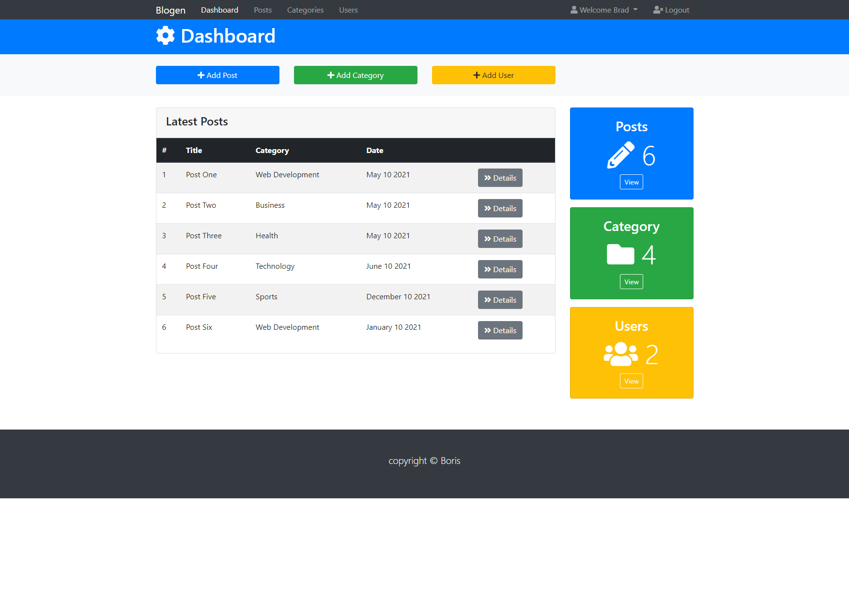Click the user icon next to Welcome Brad
Image resolution: width=849 pixels, height=616 pixels.
[x=573, y=9]
